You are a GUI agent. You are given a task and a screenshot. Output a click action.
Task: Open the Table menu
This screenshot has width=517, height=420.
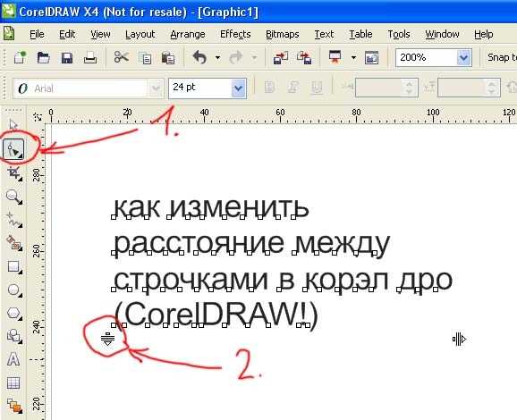[x=360, y=34]
